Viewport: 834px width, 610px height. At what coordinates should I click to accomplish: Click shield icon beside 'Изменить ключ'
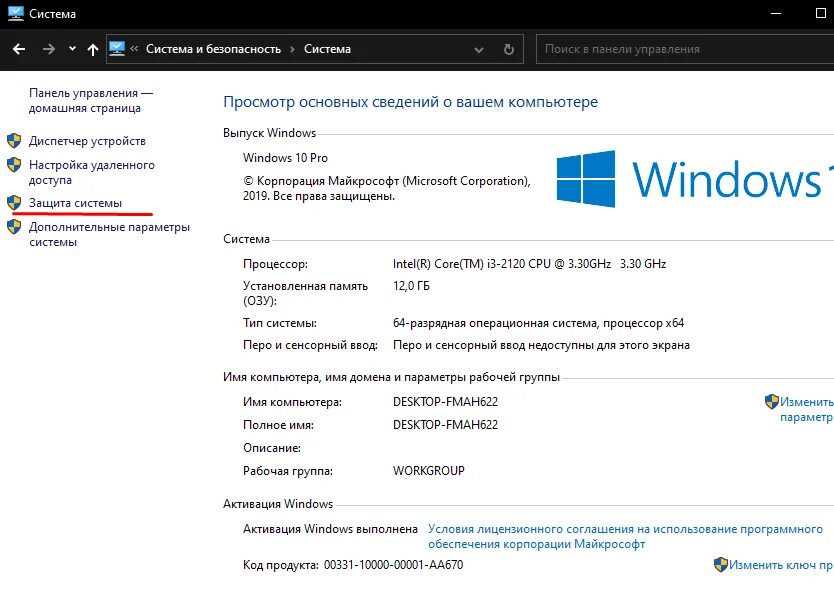click(721, 565)
